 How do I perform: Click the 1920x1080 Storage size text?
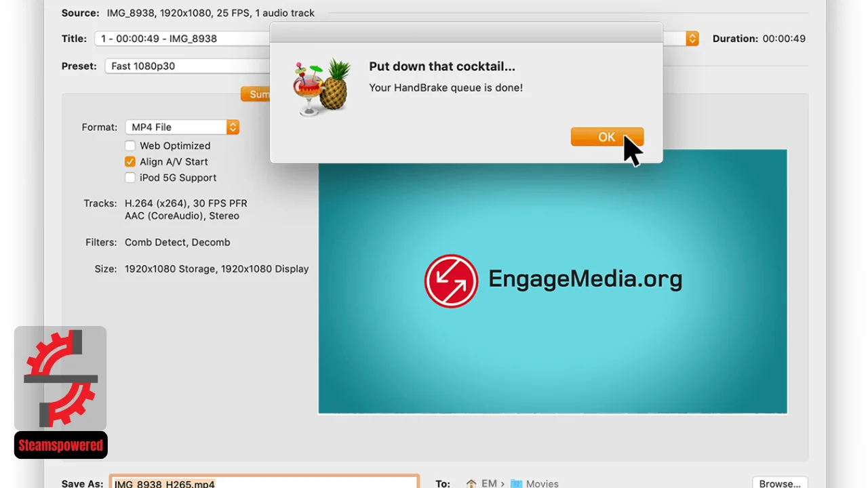[x=216, y=269]
